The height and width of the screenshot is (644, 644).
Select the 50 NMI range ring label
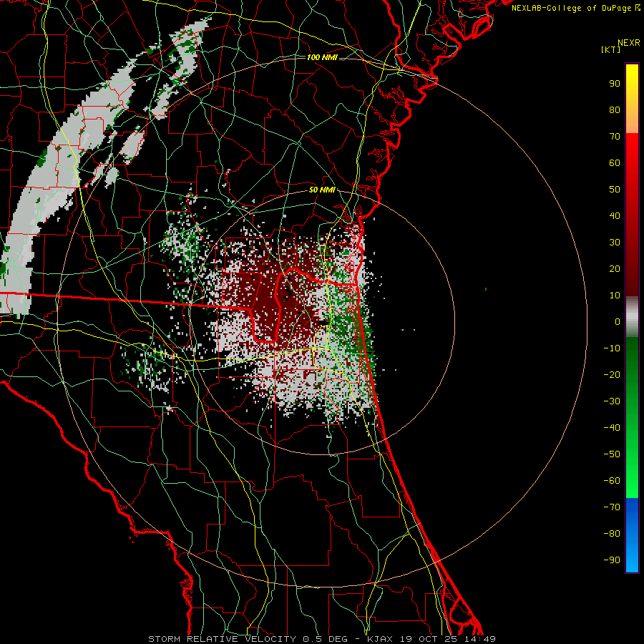(322, 190)
